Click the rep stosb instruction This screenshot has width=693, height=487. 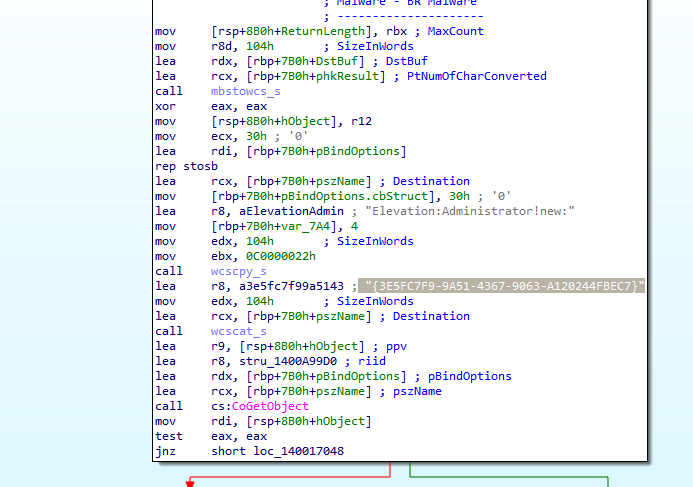(x=187, y=166)
